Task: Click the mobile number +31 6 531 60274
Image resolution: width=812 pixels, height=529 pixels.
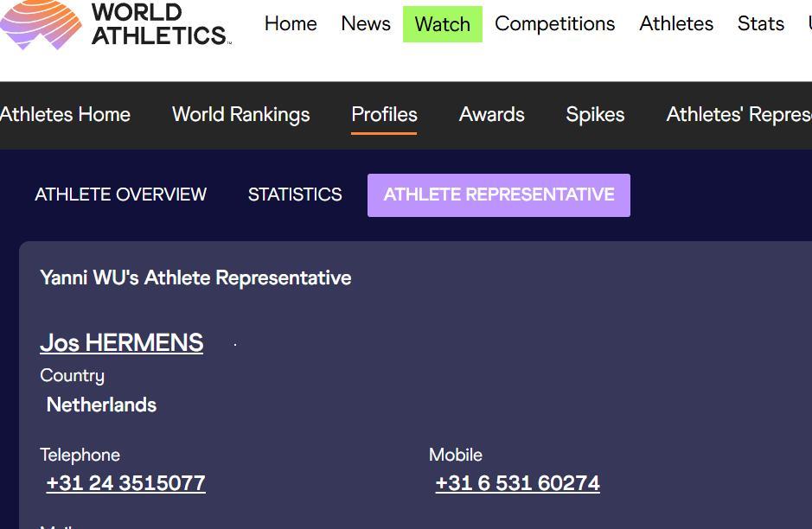Action: point(517,483)
